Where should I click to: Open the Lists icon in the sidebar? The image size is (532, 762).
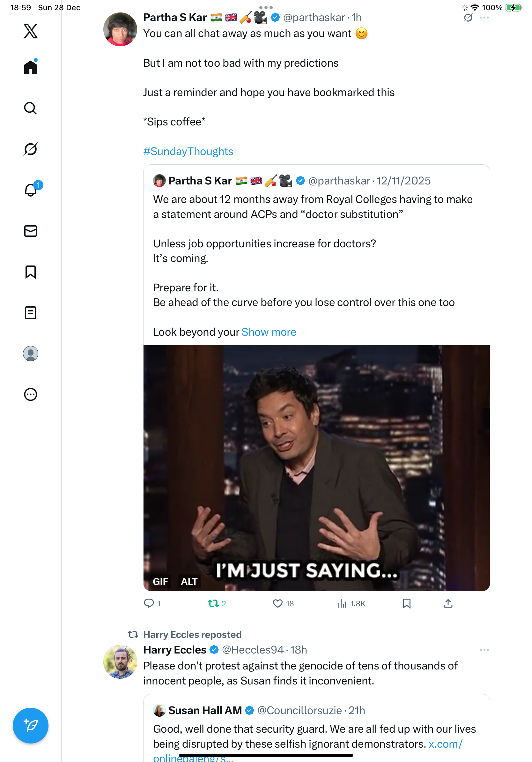coord(31,313)
